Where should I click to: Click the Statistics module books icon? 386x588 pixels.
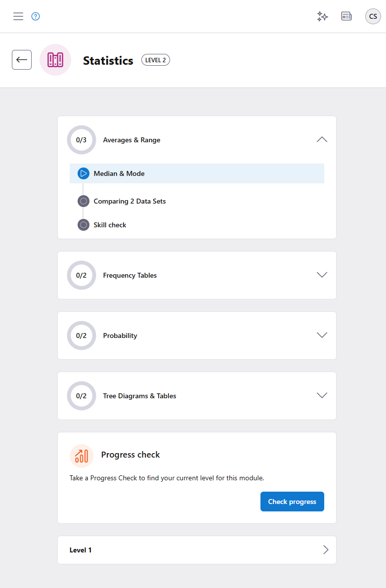(x=55, y=60)
